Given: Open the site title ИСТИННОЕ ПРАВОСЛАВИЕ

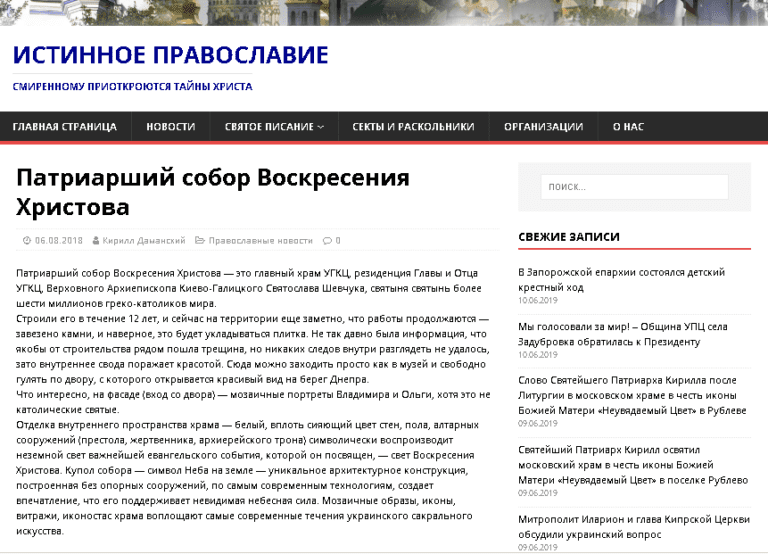Looking at the screenshot, I should (170, 54).
